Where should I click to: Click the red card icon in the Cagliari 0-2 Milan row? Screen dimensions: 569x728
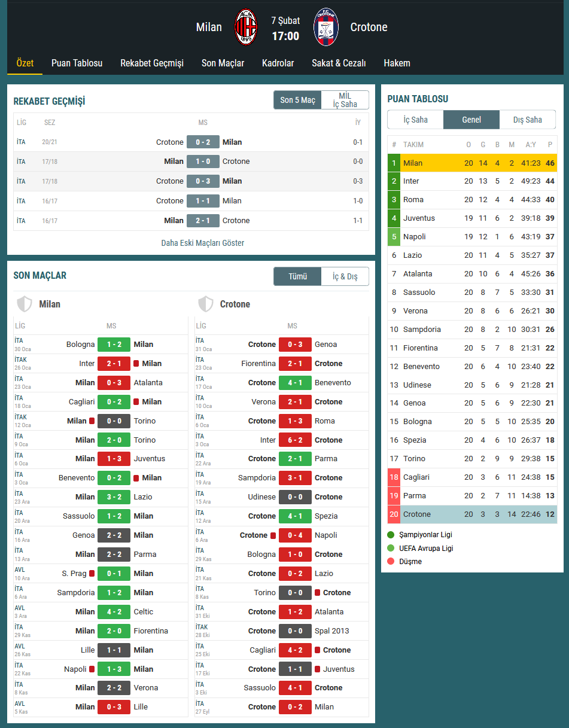coord(136,402)
